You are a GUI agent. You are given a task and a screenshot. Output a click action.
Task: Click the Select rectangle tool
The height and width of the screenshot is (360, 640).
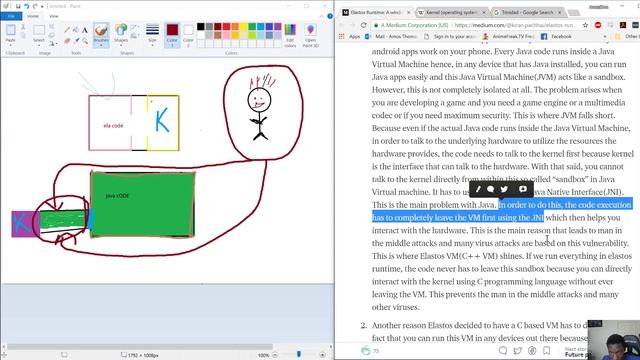pyautogui.click(x=39, y=30)
